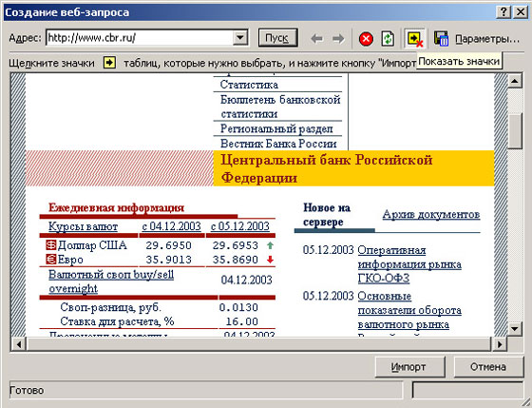This screenshot has height=408, width=532.
Task: Click the Пуск go button
Action: pos(277,38)
